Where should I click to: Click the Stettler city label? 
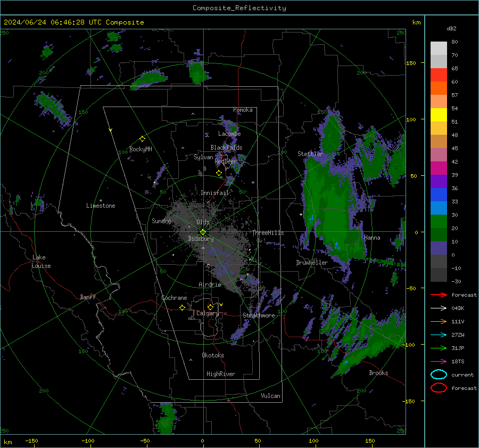310,154
